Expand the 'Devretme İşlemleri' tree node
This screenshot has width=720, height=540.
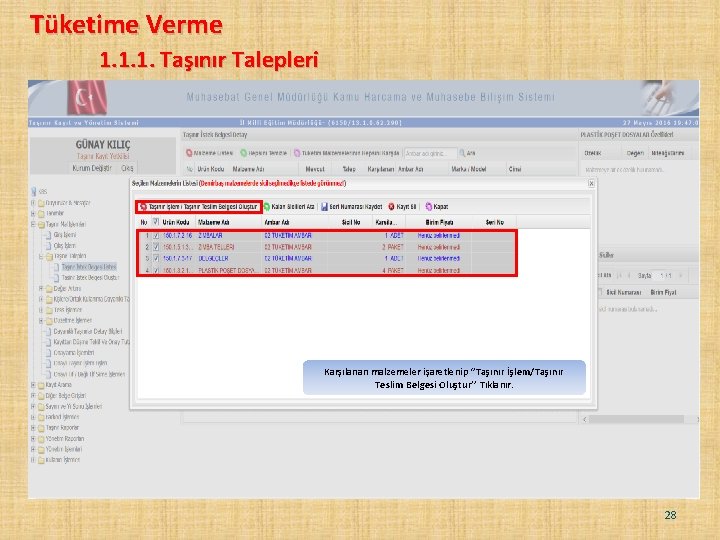tap(41, 321)
